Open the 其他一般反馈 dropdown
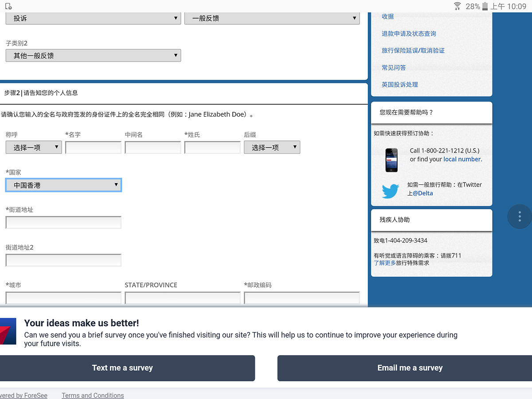The image size is (532, 399). click(93, 55)
